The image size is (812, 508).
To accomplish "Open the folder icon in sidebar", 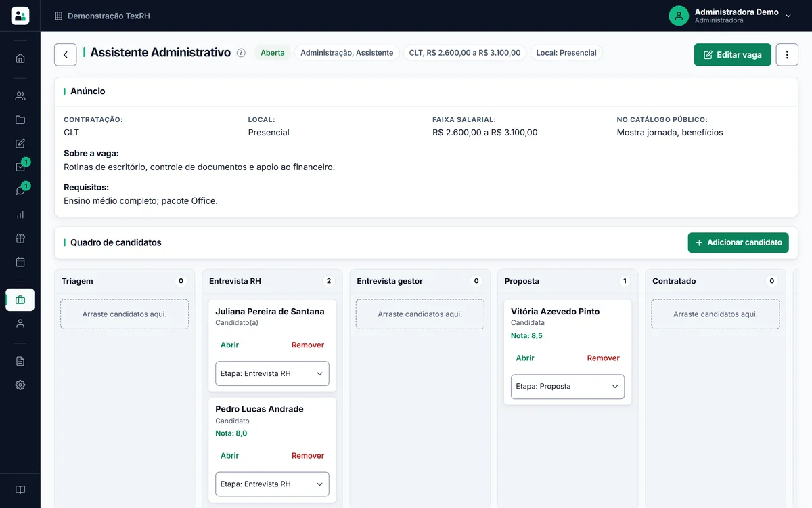I will (20, 119).
